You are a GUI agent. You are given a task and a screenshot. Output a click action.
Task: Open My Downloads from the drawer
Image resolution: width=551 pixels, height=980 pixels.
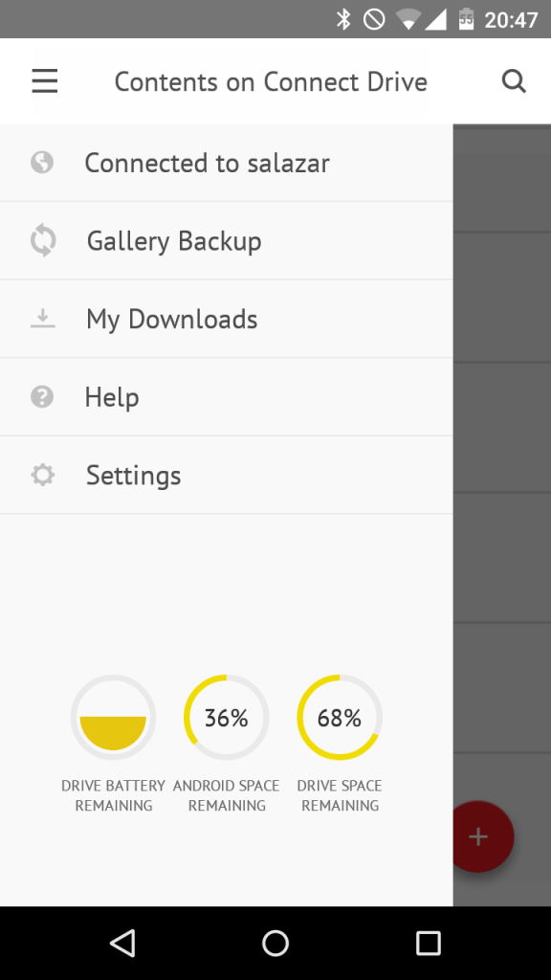coord(171,318)
